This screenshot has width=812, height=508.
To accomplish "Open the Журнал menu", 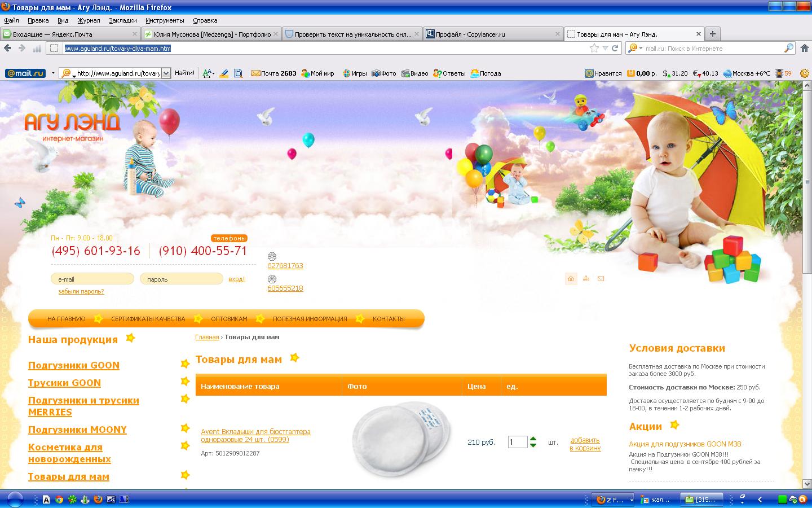I will pyautogui.click(x=89, y=20).
